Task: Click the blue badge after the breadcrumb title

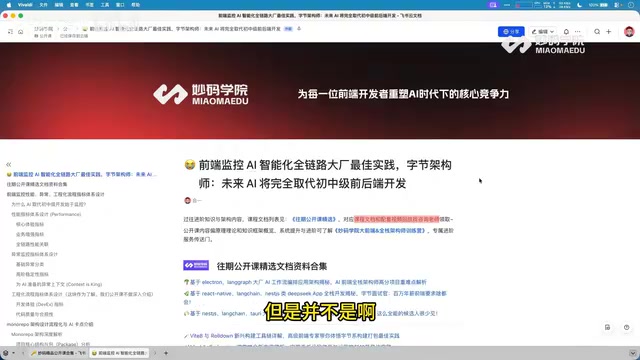Action: [288, 29]
